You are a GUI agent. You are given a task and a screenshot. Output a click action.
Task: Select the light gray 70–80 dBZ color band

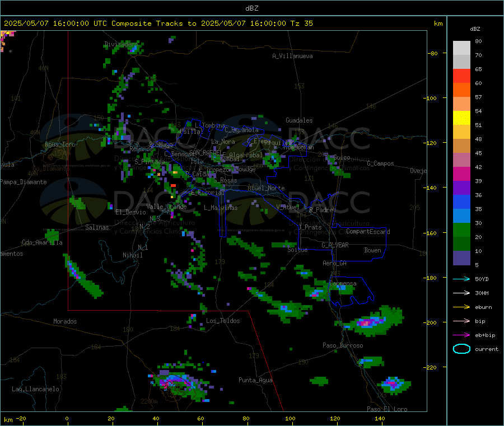(461, 48)
